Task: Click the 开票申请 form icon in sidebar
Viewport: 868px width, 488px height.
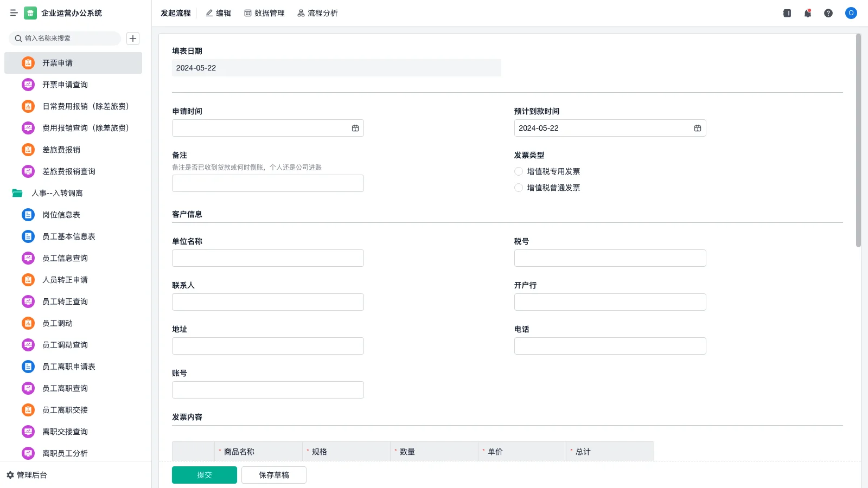Action: tap(28, 63)
